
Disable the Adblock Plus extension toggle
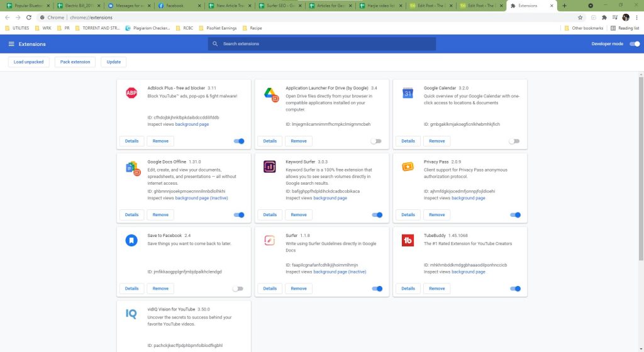coord(239,141)
